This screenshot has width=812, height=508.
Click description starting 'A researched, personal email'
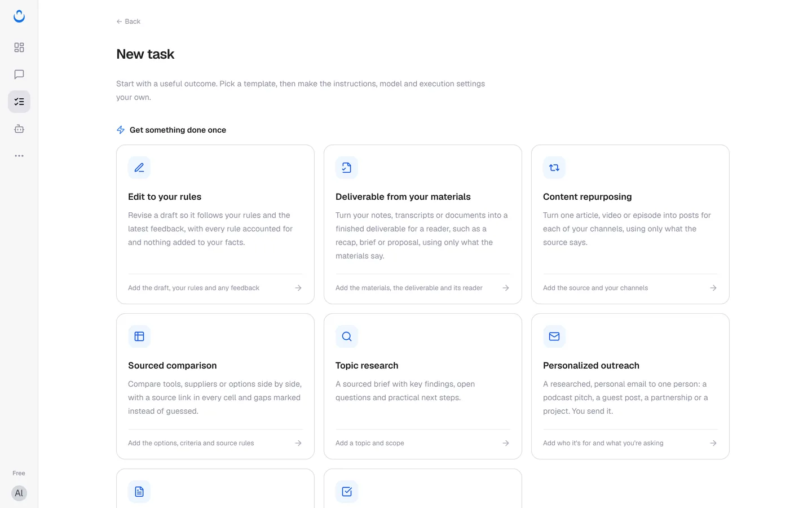coord(625,397)
